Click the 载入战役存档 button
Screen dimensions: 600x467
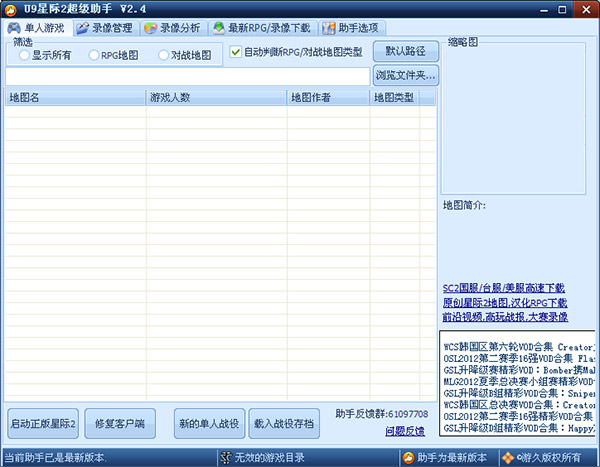(x=284, y=423)
